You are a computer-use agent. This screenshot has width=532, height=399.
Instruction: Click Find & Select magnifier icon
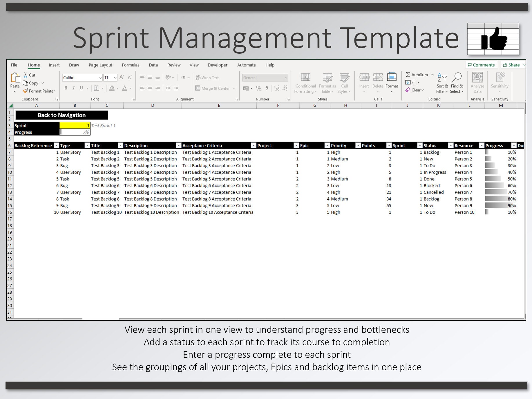(457, 77)
